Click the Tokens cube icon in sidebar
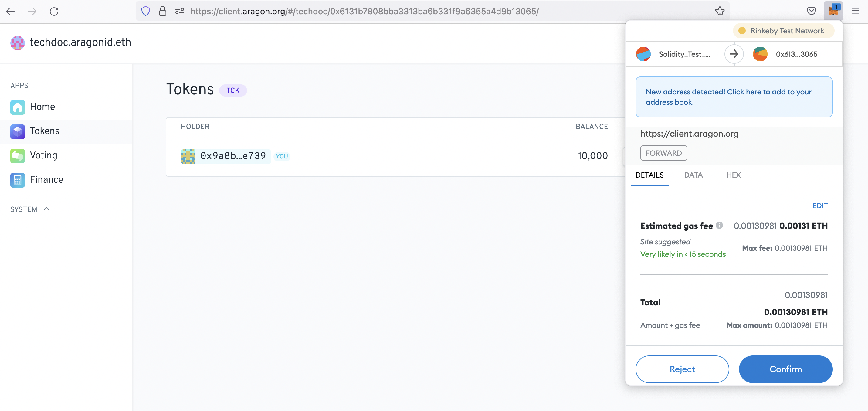 [x=18, y=131]
